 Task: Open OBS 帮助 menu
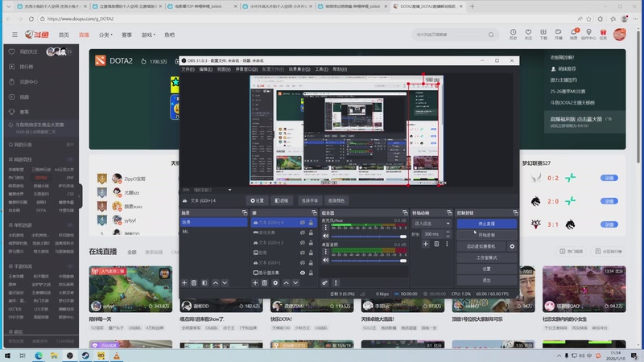[x=340, y=69]
